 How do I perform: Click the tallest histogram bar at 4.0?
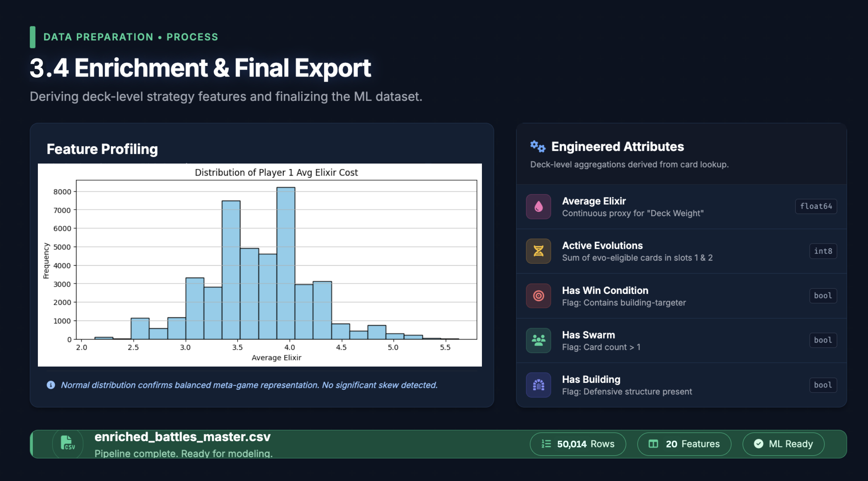point(286,263)
